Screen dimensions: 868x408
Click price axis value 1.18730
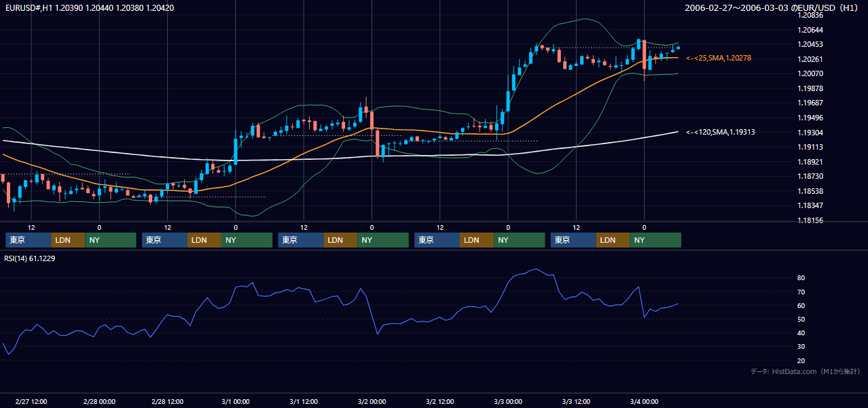tap(810, 176)
